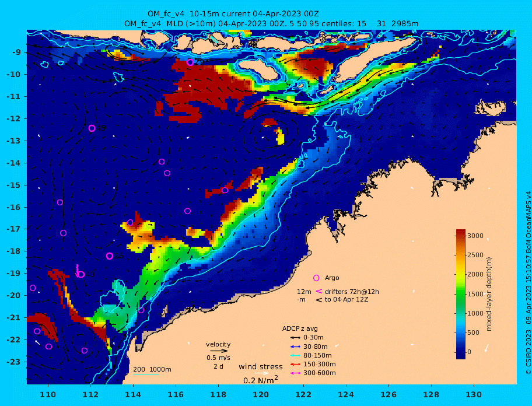532x406 pixels.
Task: Click the latitude axis label '-23'
Action: (13, 362)
